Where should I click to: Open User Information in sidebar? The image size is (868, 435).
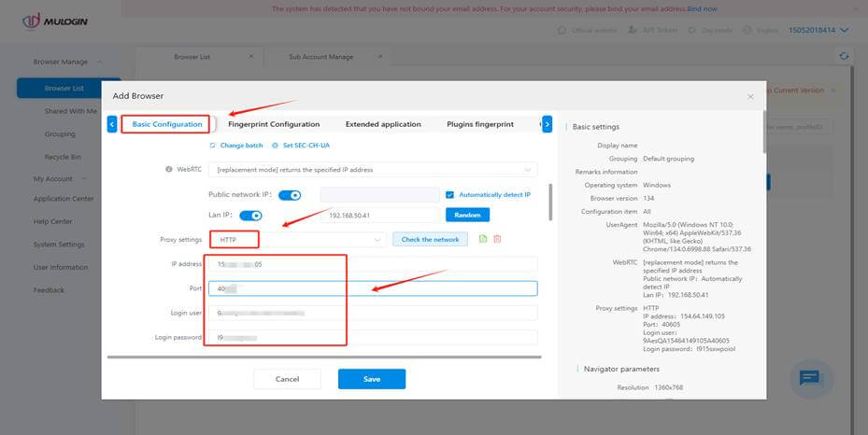pos(61,268)
